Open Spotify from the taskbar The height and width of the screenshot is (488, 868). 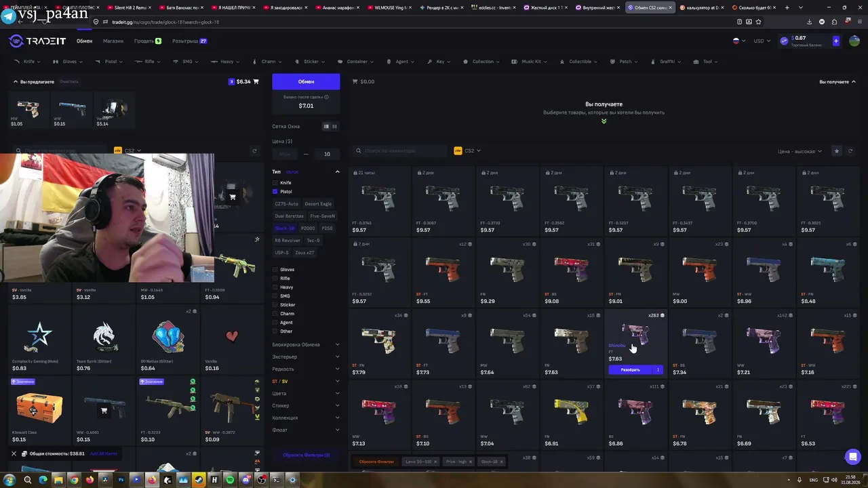(x=230, y=480)
